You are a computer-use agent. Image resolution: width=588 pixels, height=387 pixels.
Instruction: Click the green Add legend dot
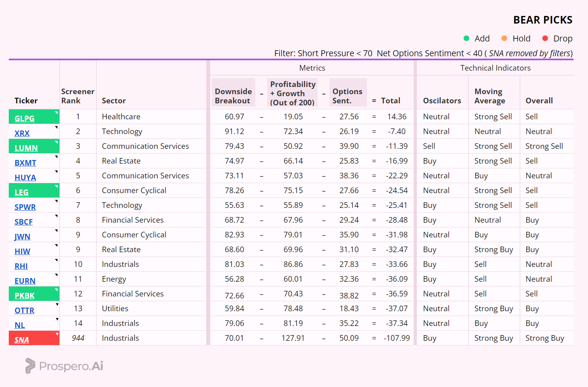click(x=466, y=38)
